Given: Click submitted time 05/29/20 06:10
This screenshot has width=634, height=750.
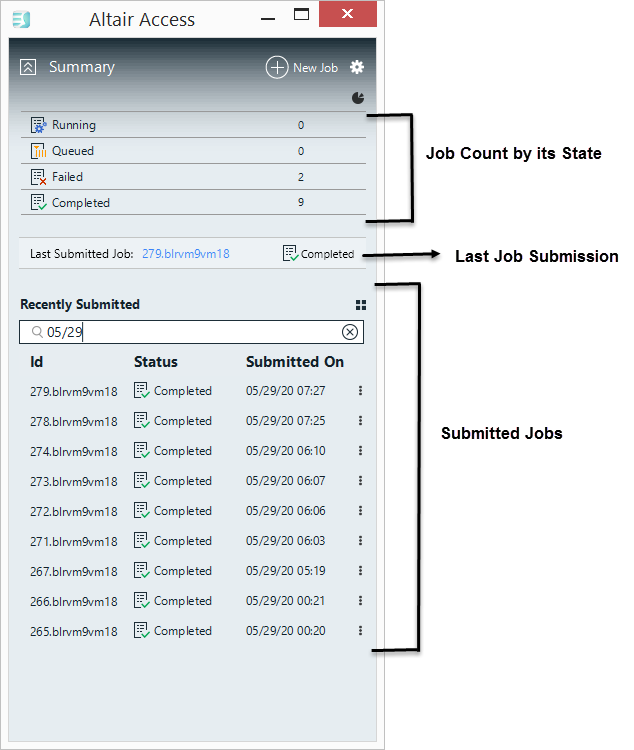Looking at the screenshot, I should tap(286, 451).
